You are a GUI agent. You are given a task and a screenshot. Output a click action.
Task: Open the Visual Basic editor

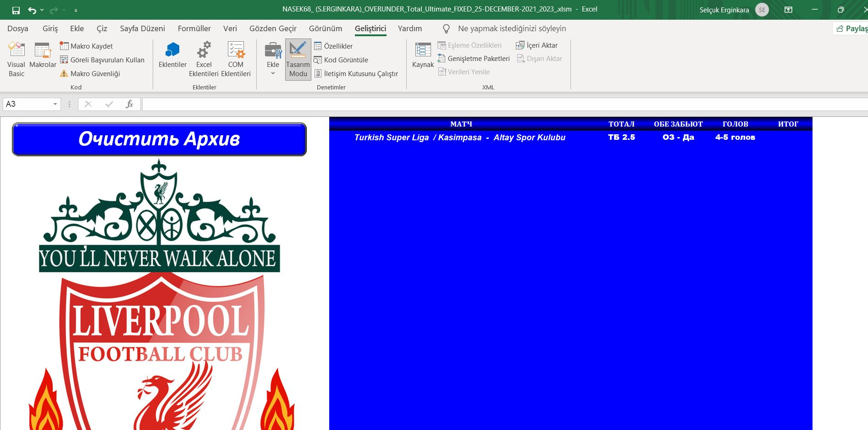click(17, 60)
